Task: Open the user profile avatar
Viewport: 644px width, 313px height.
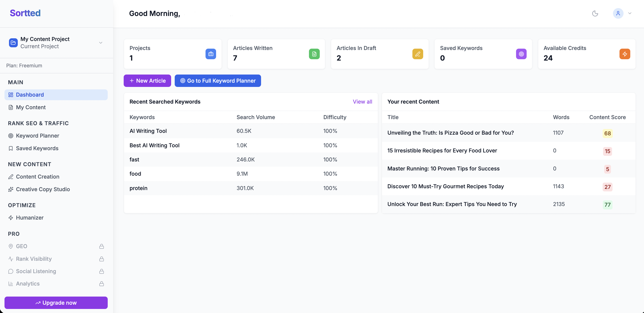Action: (x=618, y=13)
